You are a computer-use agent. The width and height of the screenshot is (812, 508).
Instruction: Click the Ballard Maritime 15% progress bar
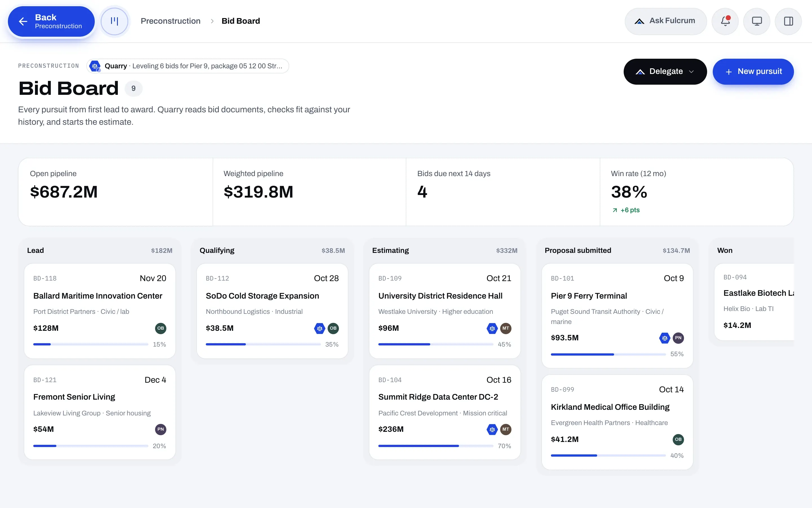click(x=91, y=344)
